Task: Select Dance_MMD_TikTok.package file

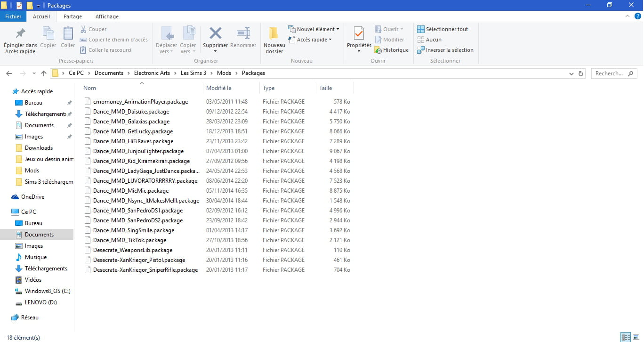Action: [129, 240]
